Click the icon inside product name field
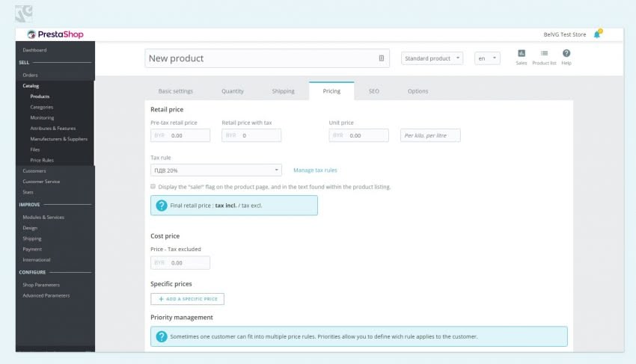This screenshot has height=364, width=636. click(x=382, y=58)
